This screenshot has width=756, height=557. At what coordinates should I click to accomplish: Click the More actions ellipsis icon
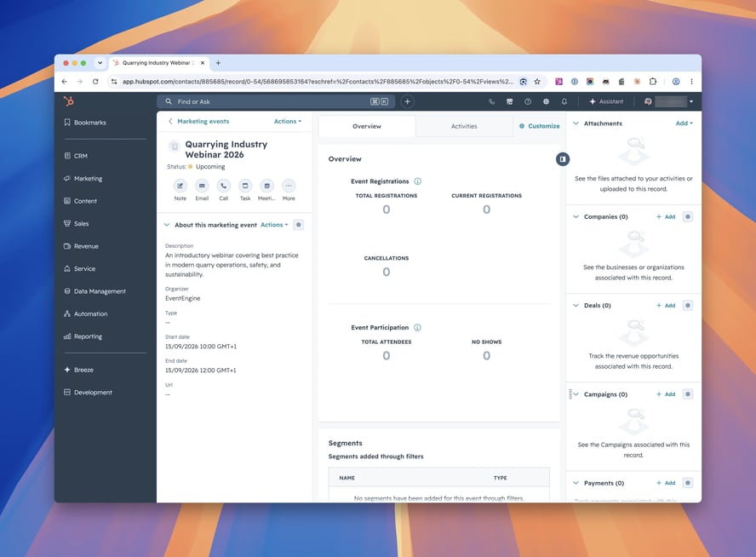[x=289, y=186]
